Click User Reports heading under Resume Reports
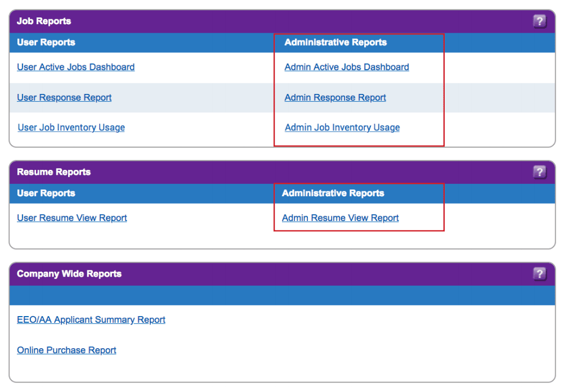This screenshot has width=568, height=392. 46,193
